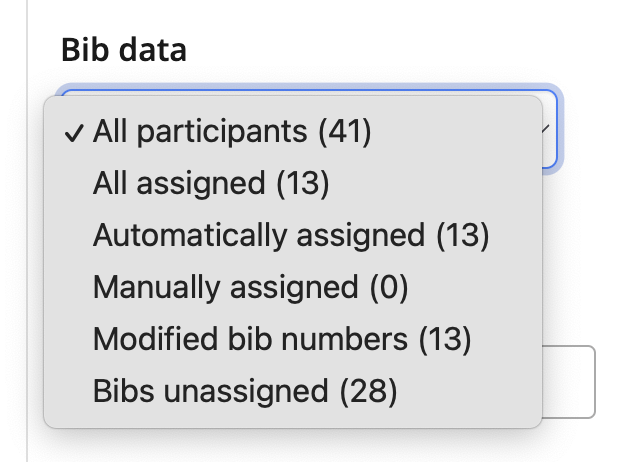Viewport: 622px width, 462px height.
Task: Click the text field below the dropdown
Action: click(x=570, y=382)
